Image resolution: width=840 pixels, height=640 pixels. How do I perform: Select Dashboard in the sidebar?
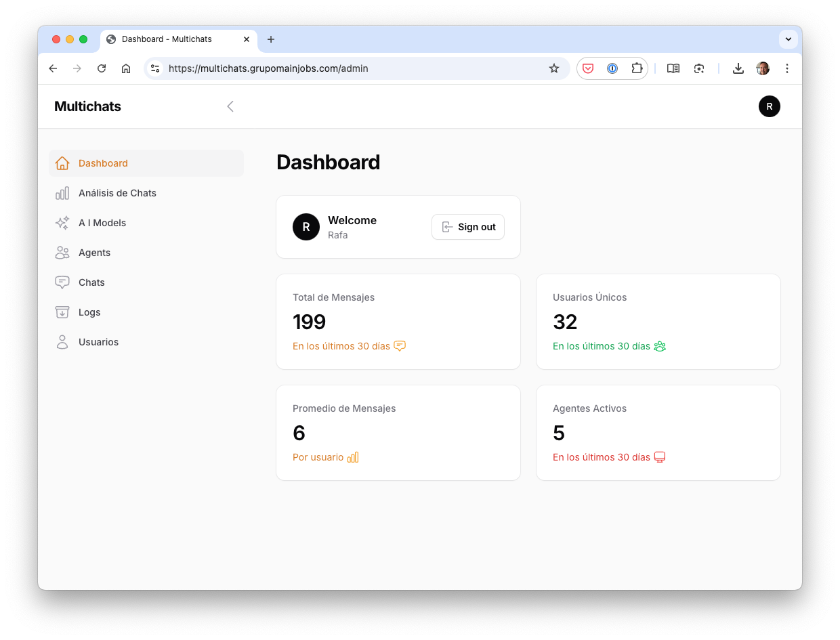103,163
